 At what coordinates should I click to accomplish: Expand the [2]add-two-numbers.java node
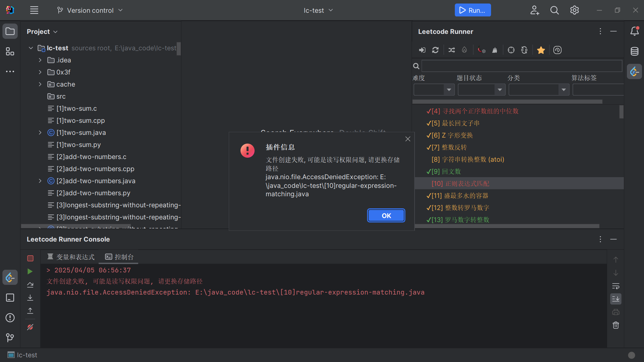pos(40,181)
